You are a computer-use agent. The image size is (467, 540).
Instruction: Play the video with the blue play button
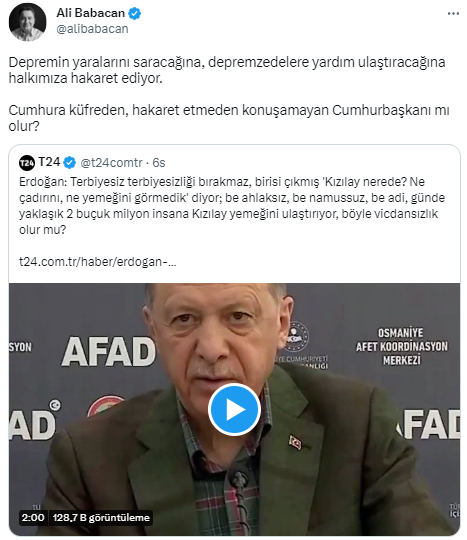pyautogui.click(x=234, y=409)
